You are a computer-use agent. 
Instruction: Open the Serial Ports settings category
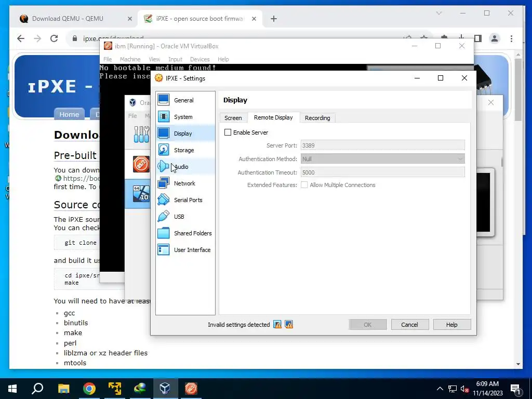(185, 200)
